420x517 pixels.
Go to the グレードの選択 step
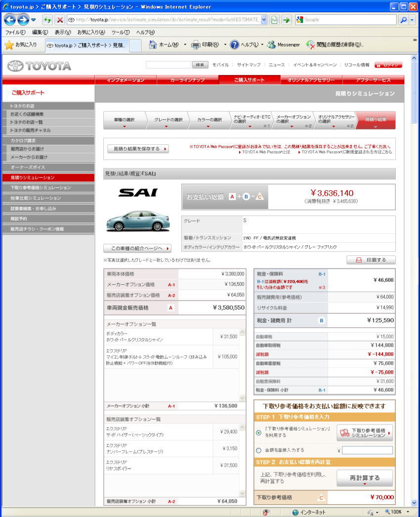168,120
